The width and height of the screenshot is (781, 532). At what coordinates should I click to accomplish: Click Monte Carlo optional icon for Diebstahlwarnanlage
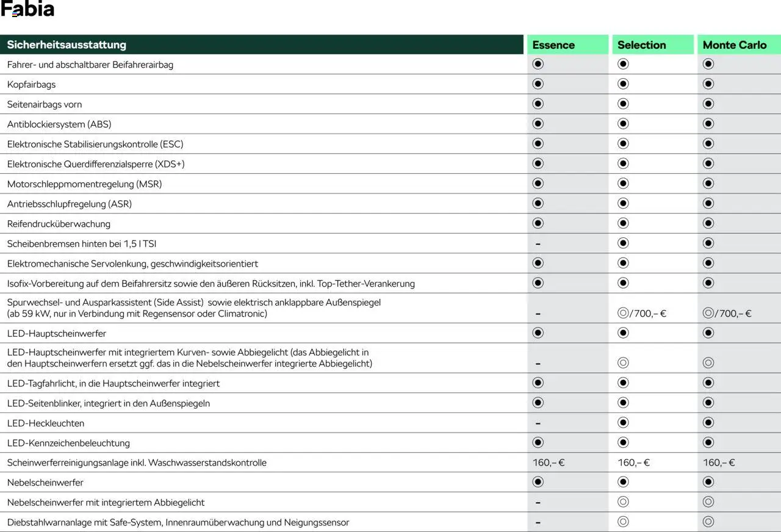click(x=708, y=522)
